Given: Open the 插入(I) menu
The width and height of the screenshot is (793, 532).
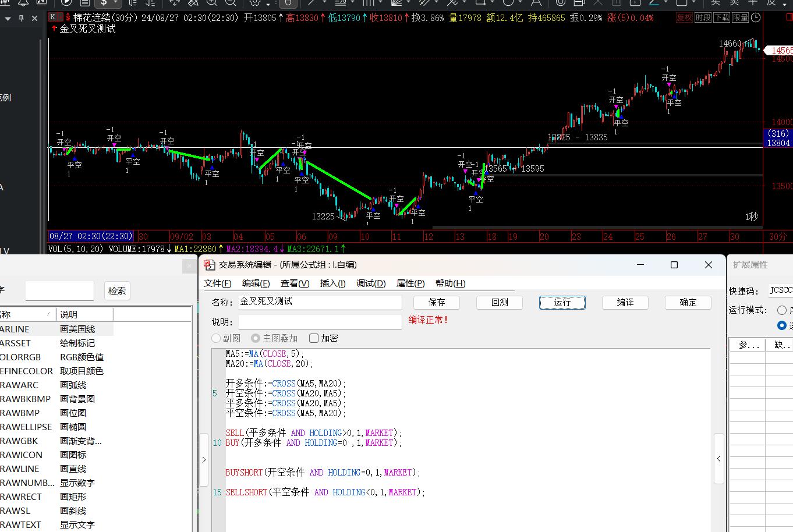Looking at the screenshot, I should (333, 283).
